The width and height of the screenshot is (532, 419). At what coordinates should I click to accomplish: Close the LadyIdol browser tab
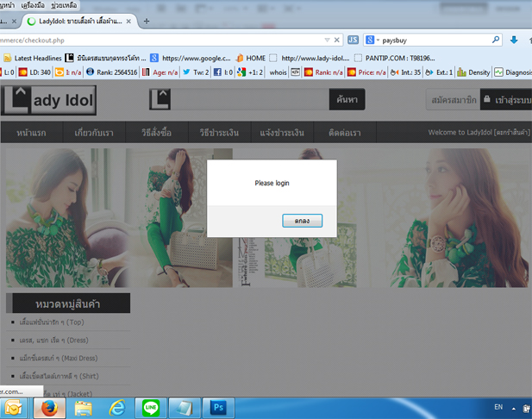point(128,22)
